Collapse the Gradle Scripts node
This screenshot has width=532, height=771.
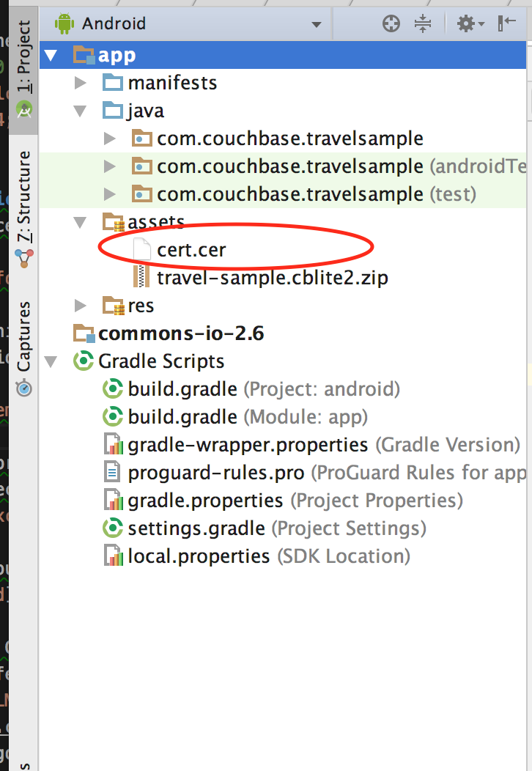click(x=51, y=361)
